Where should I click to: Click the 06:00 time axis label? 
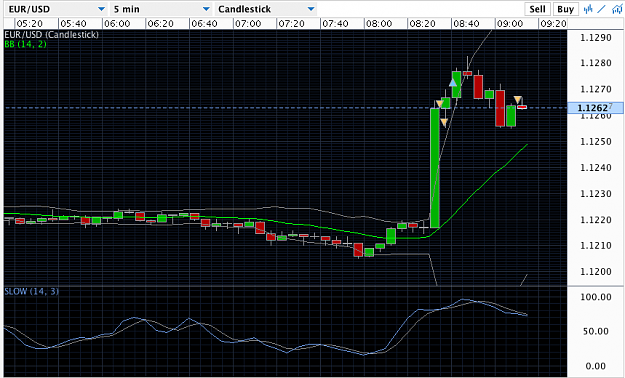tap(117, 24)
